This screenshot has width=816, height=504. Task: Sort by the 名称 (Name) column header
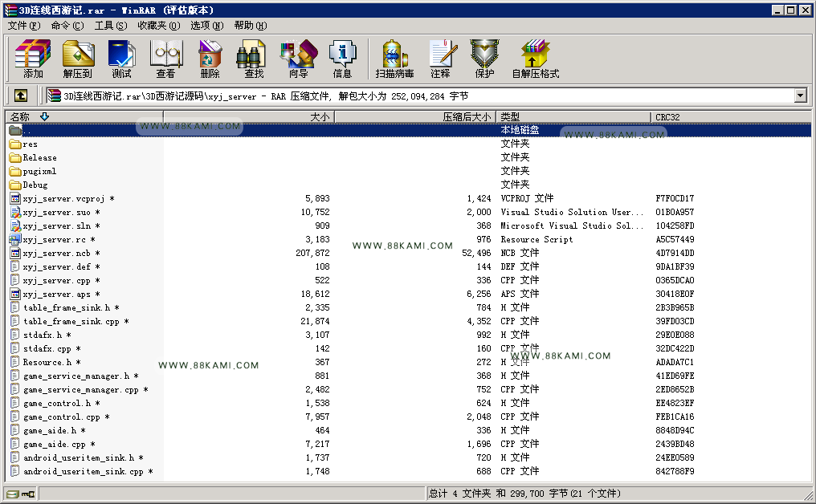click(85, 117)
